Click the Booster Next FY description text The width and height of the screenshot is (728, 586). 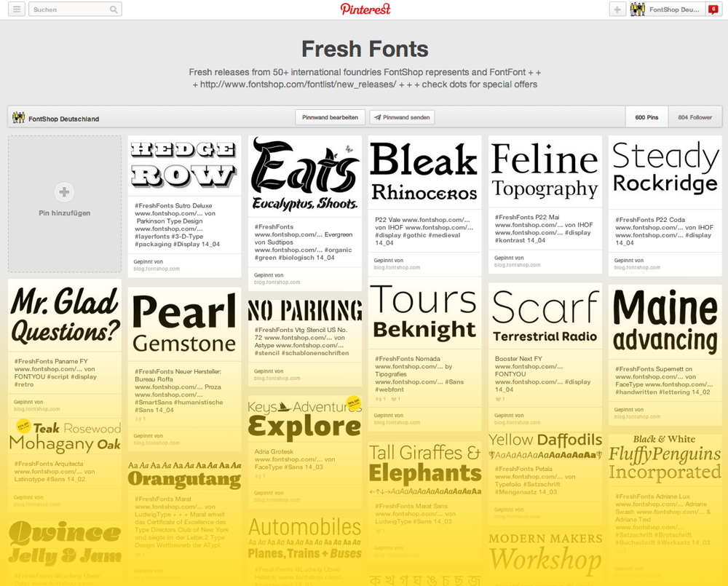tap(543, 374)
